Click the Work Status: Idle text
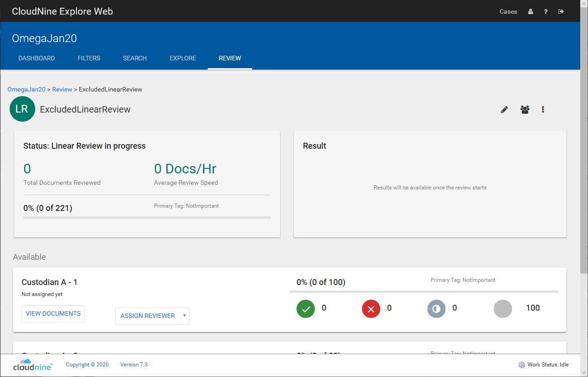Viewport: 588px width, 377px height. tap(548, 365)
